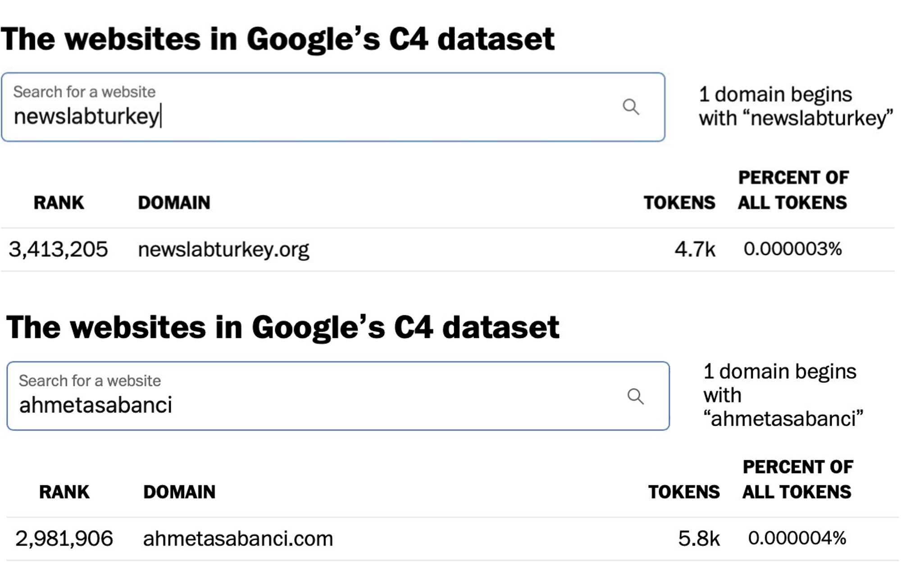Focus the search field containing ahmetasabanci
Screen dimensions: 901x588
338,396
